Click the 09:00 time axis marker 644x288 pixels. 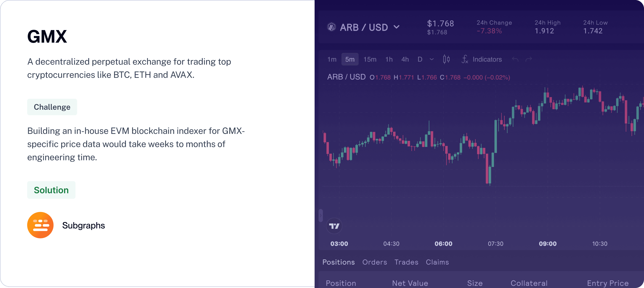click(x=548, y=244)
